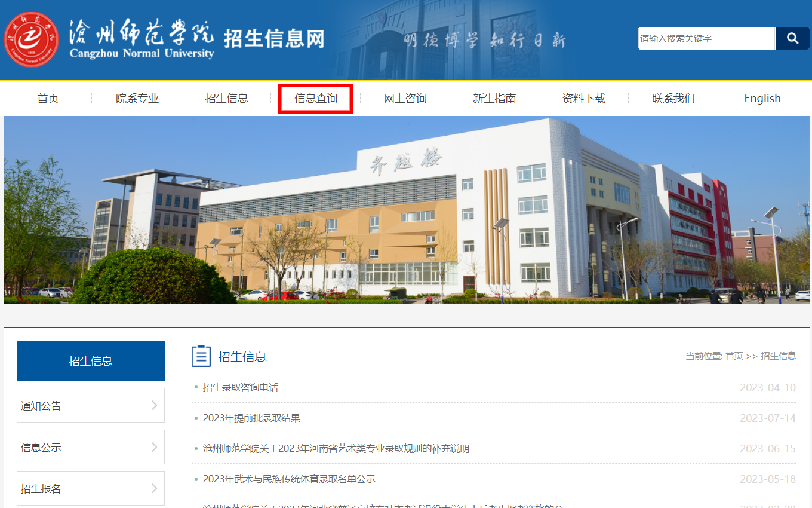
Task: Click the clipboard icon beside 招生信息 heading
Action: coord(201,356)
